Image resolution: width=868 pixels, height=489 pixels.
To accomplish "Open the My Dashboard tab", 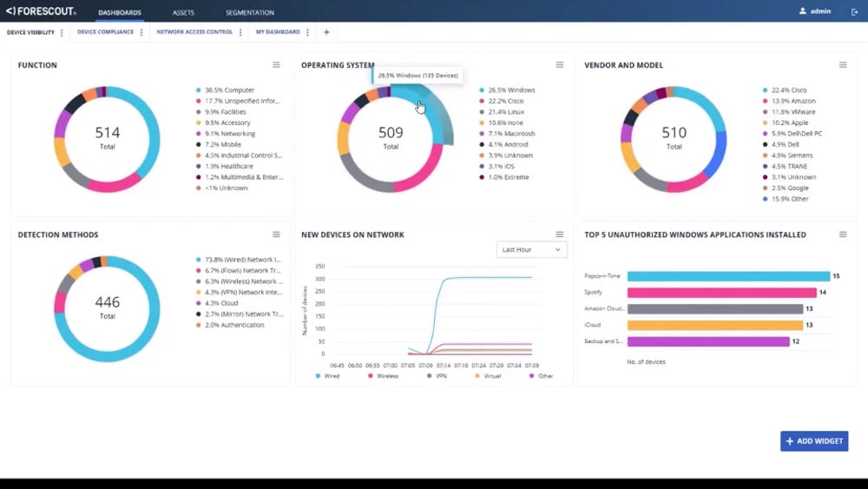I will (278, 32).
